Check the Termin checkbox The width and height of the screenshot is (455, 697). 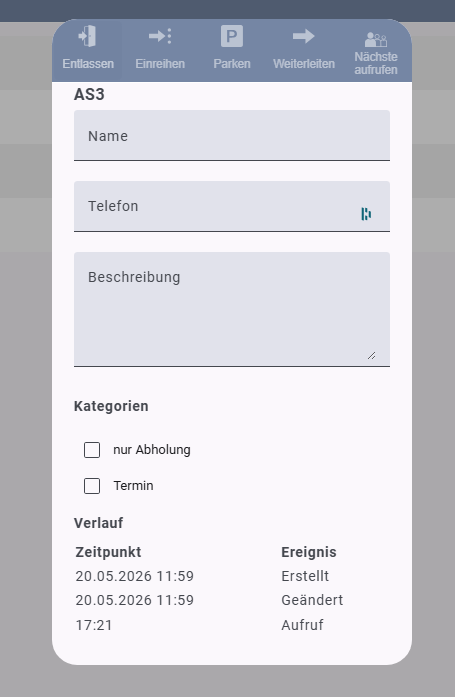pyautogui.click(x=92, y=486)
